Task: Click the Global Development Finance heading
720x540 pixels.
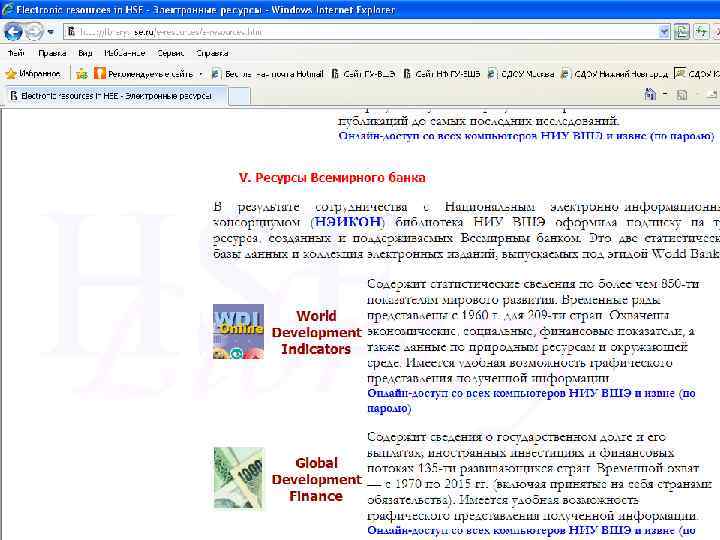Action: [316, 479]
